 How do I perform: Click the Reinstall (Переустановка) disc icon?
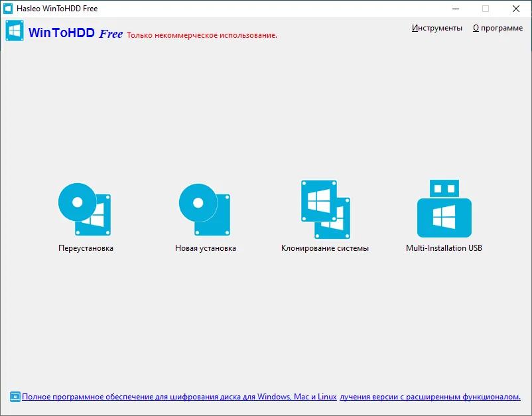(x=84, y=209)
